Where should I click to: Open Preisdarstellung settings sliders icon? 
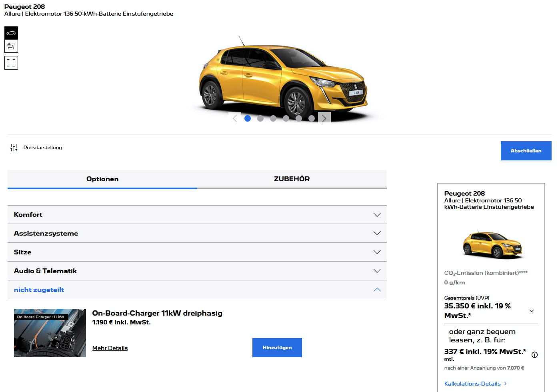[x=14, y=148]
